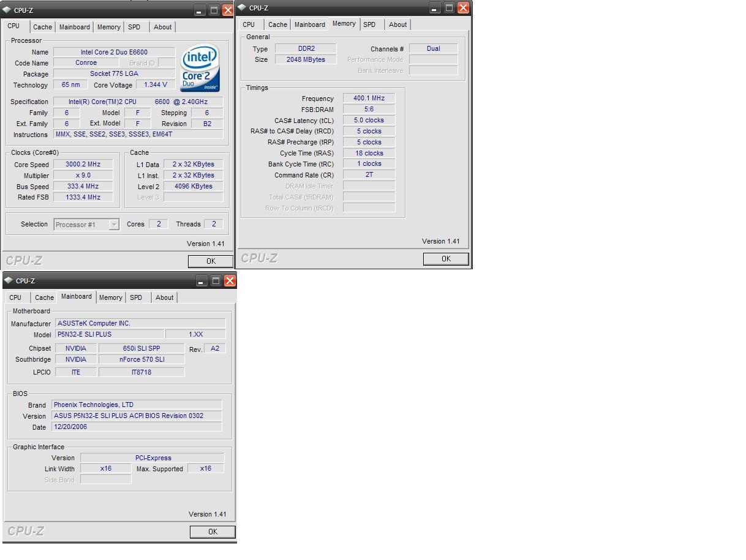746x560 pixels.
Task: Click the Level 2 cache value 4096 KBytes
Action: click(194, 186)
